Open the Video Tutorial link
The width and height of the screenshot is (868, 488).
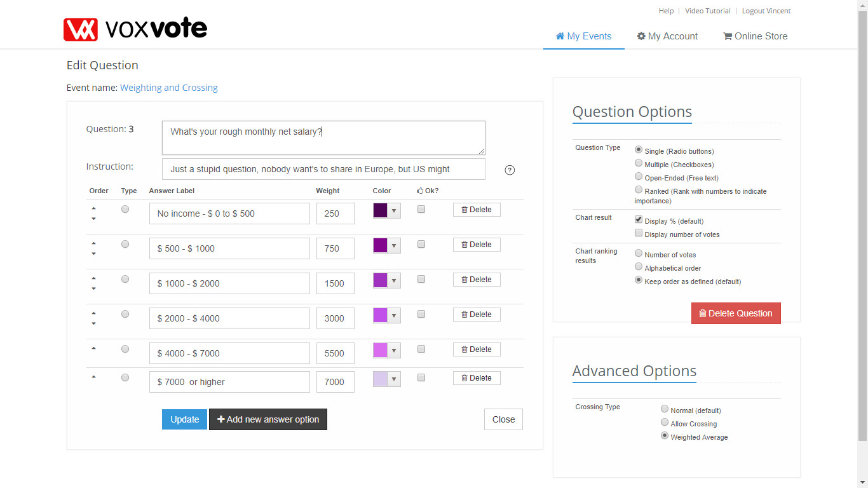pyautogui.click(x=708, y=11)
